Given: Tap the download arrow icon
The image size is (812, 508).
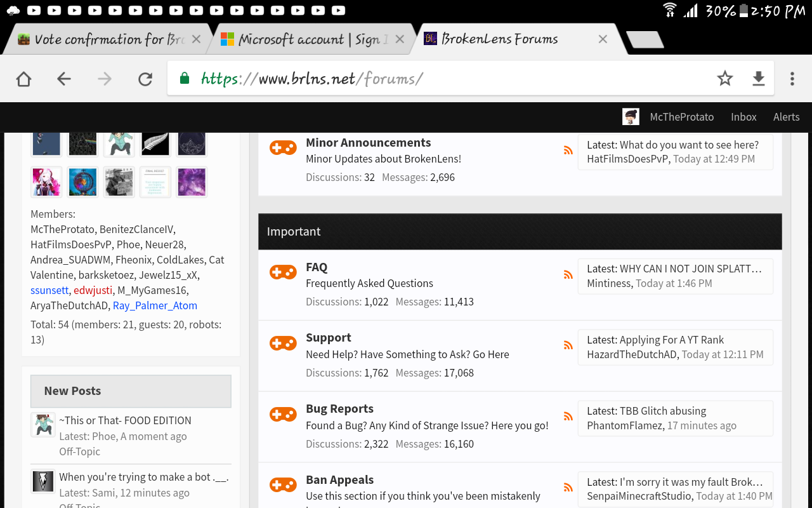Looking at the screenshot, I should tap(758, 78).
